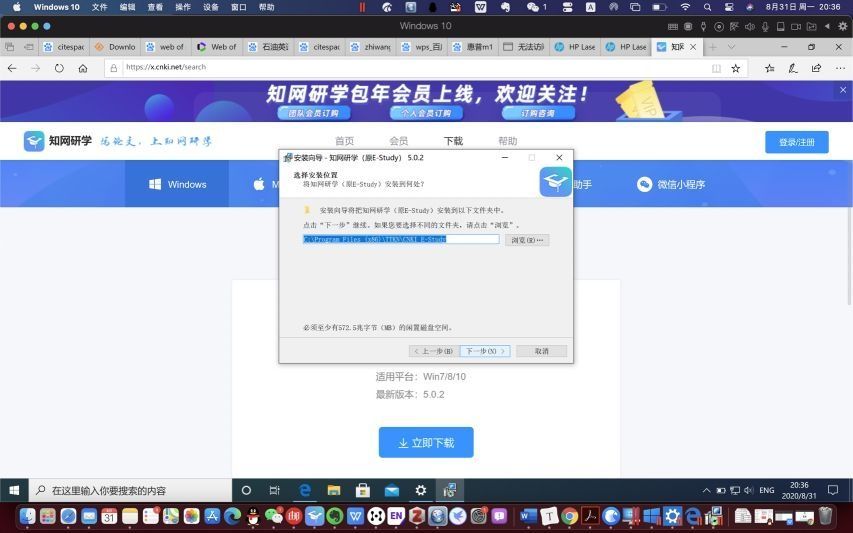Select the Windows platform tab

(177, 184)
